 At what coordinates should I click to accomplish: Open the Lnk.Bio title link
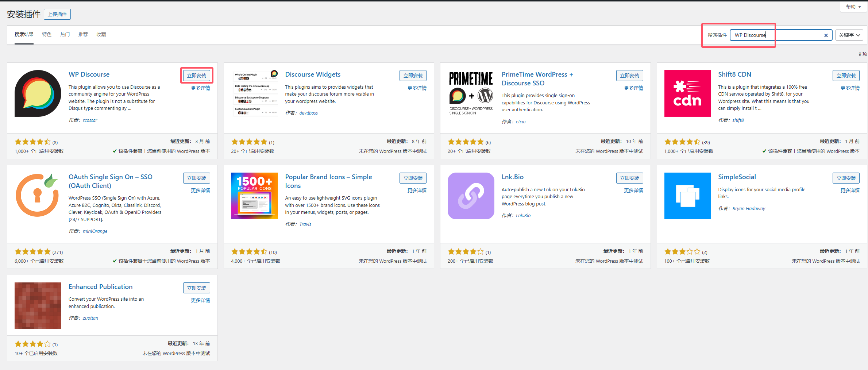(513, 177)
